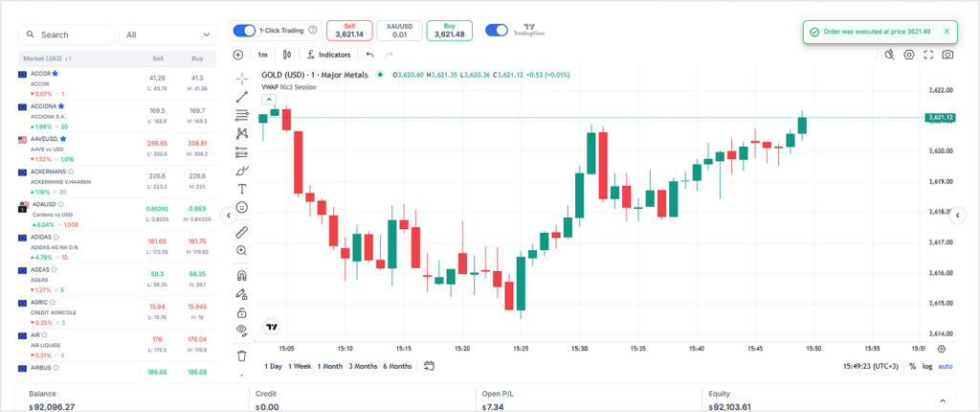Select the Text annotation tool
Viewport: 980px width, 412px height.
coord(241,188)
